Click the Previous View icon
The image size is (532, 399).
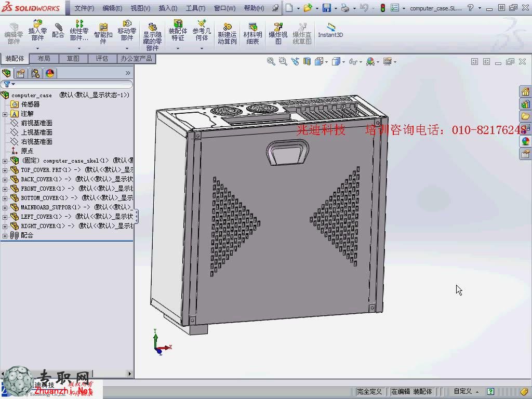coord(295,61)
